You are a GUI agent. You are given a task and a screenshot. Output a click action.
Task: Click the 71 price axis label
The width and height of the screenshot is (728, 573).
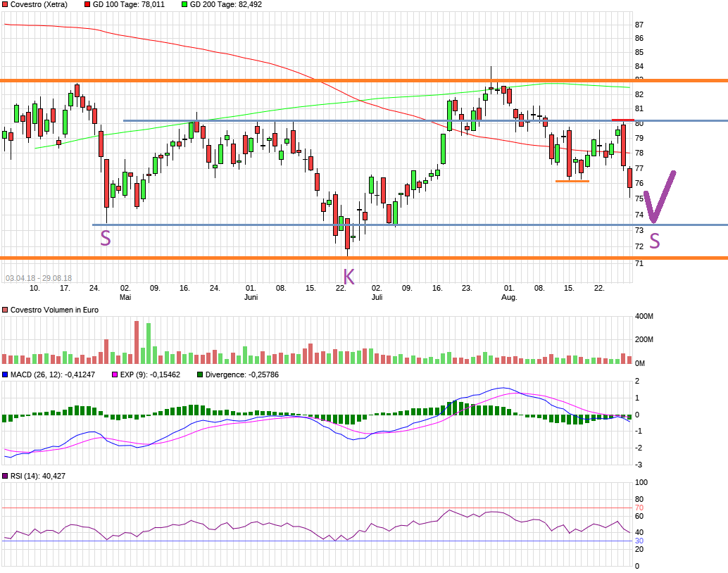[x=639, y=263]
